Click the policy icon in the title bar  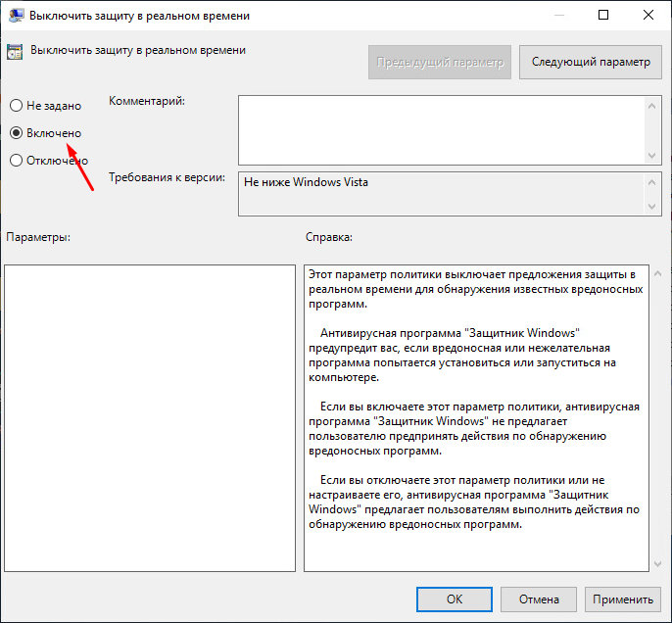click(15, 16)
